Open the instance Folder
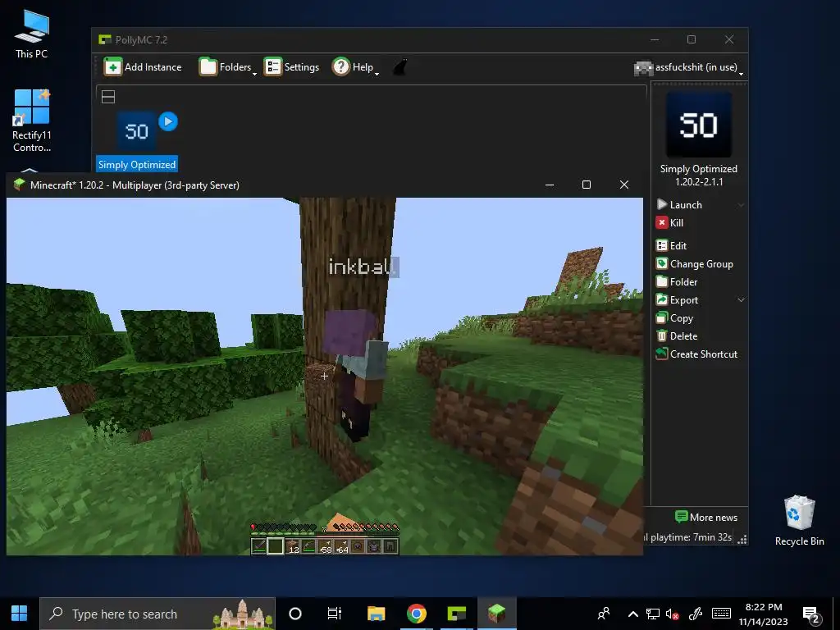 tap(677, 282)
